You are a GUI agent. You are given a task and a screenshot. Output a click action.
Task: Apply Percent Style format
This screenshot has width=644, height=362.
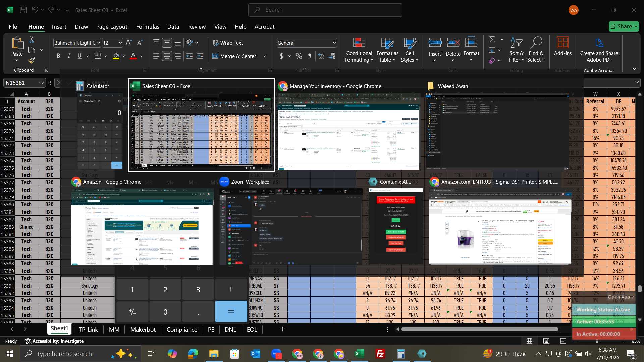[x=299, y=56]
